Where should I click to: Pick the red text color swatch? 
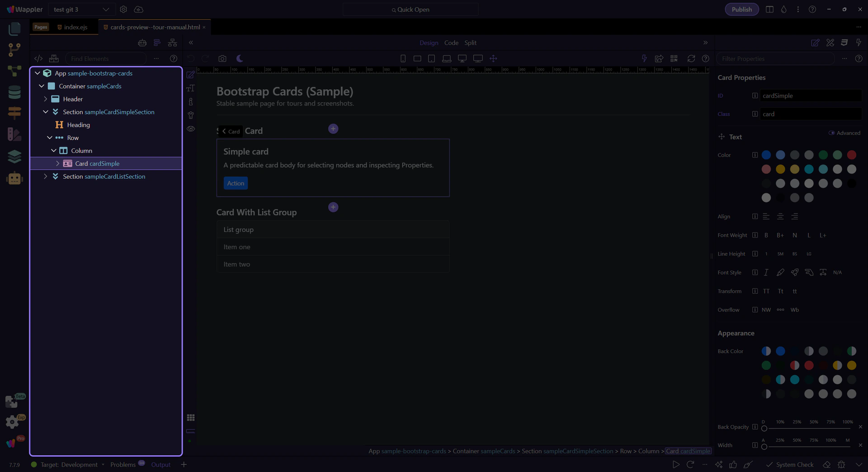tap(851, 155)
